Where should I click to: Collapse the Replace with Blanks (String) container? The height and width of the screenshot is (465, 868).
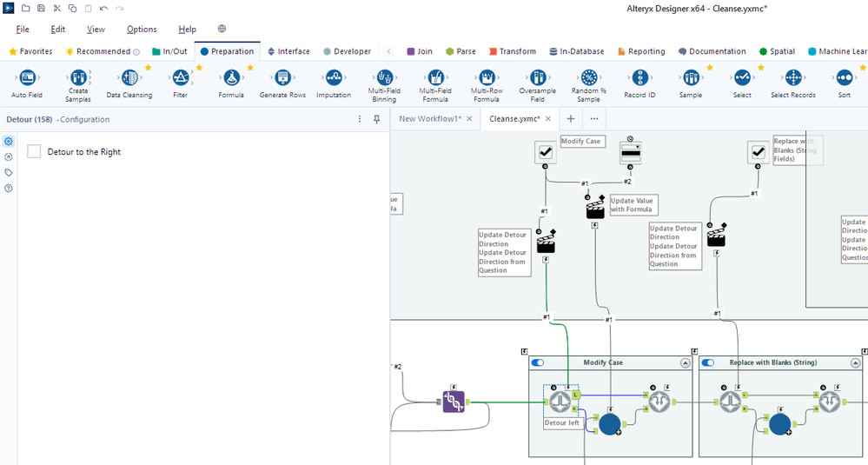(x=856, y=363)
